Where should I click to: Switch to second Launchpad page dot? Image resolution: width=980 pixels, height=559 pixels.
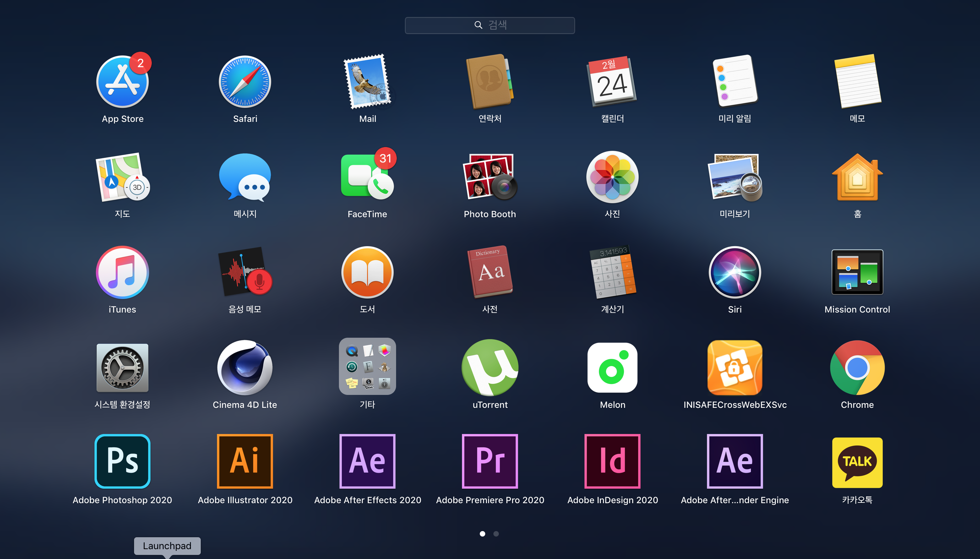tap(496, 534)
